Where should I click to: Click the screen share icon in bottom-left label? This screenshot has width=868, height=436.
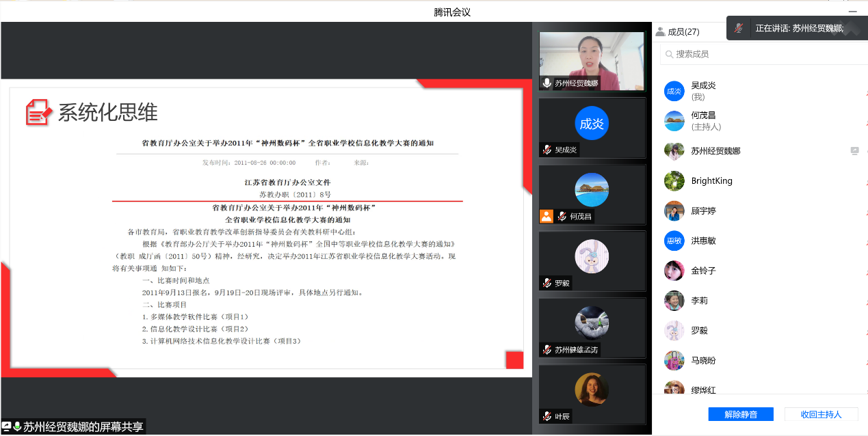pyautogui.click(x=6, y=426)
